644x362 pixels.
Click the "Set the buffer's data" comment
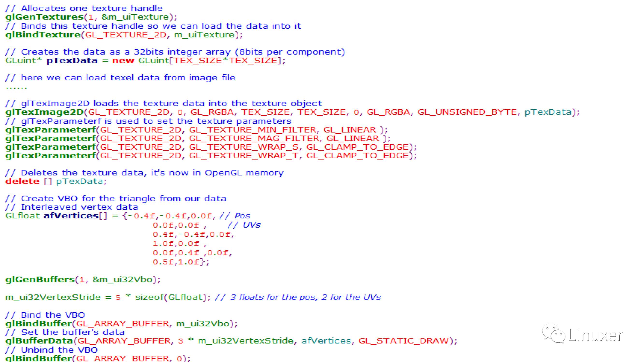click(x=65, y=332)
